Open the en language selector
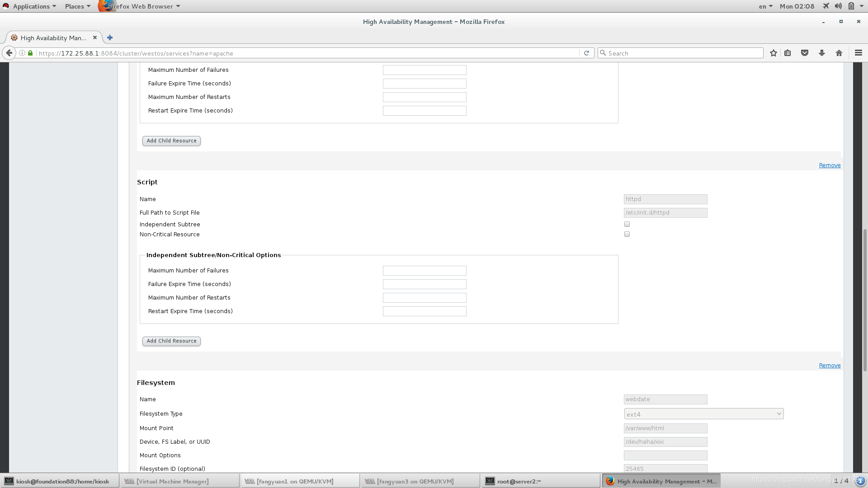Screen dimensions: 868x488 (765, 6)
